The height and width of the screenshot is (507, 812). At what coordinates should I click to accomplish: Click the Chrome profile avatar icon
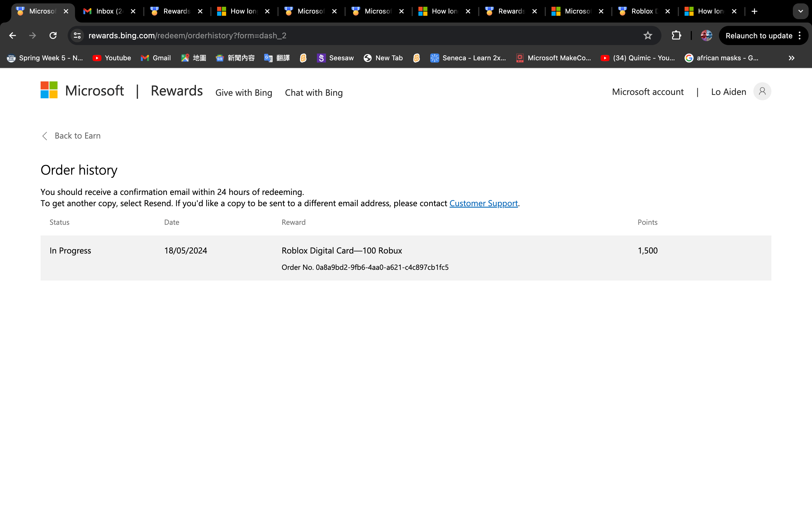[x=706, y=35]
